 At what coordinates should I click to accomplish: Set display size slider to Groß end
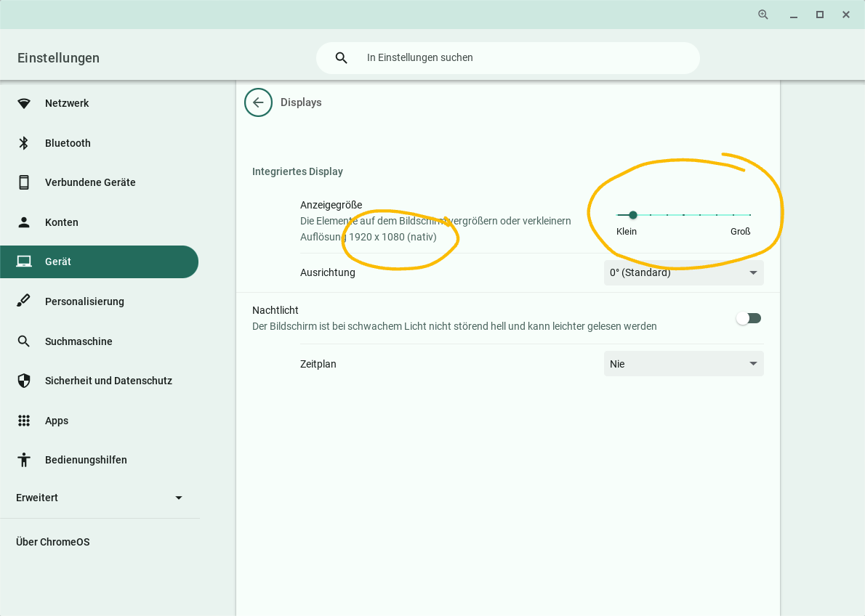(749, 215)
